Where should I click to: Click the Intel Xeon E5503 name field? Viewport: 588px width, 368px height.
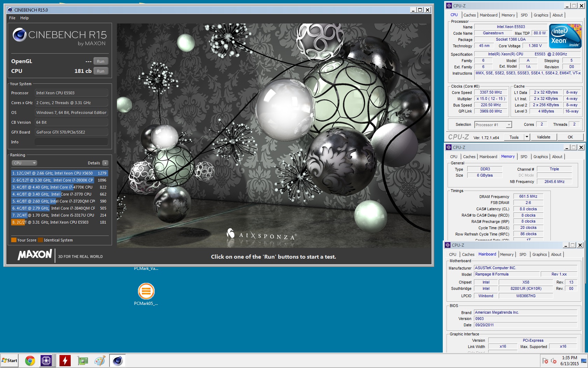tap(511, 27)
